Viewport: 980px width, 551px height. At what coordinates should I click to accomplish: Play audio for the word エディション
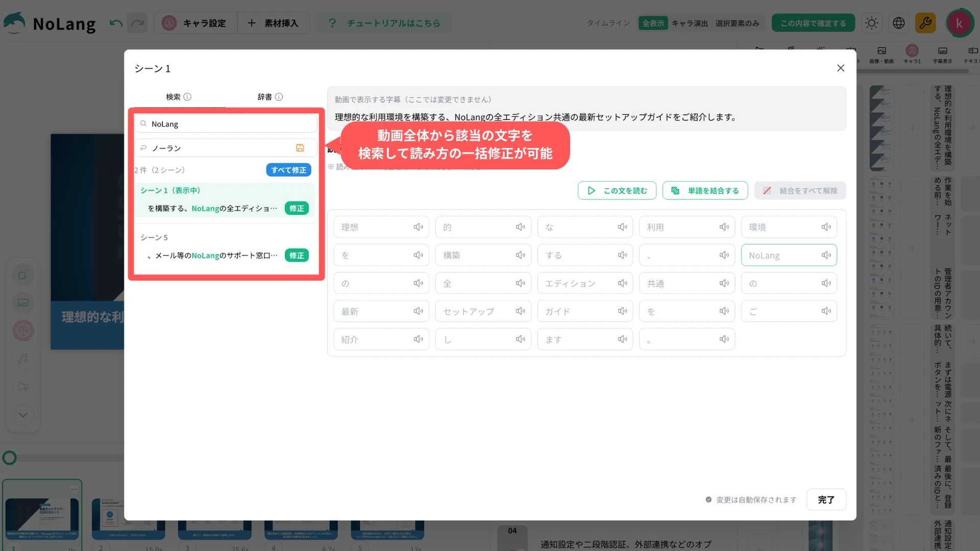coord(622,283)
